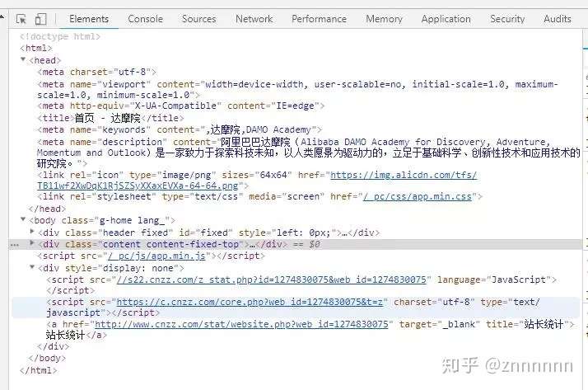This screenshot has height=390, width=588.
Task: Click the closing div tag row
Action: click(54, 346)
